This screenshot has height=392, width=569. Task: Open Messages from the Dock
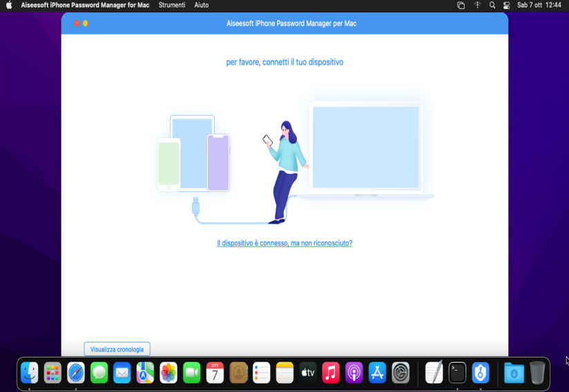[x=99, y=373]
